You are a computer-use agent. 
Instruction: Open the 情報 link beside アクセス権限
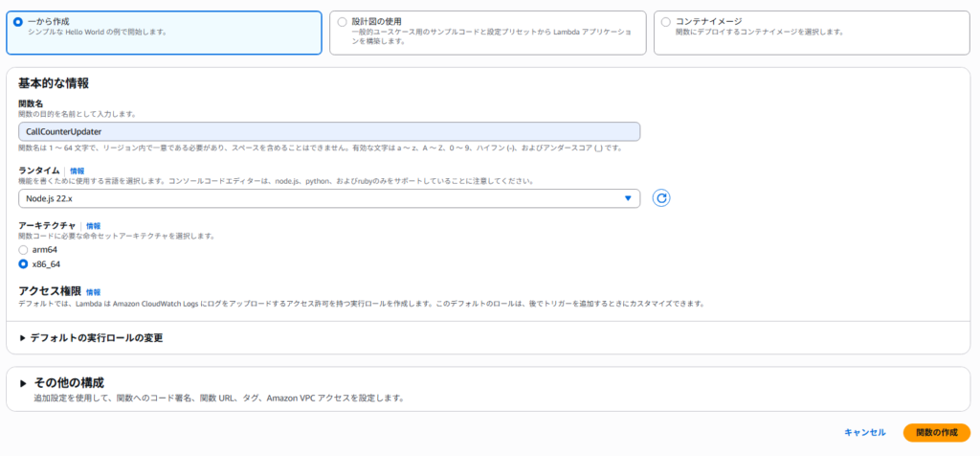(x=93, y=292)
